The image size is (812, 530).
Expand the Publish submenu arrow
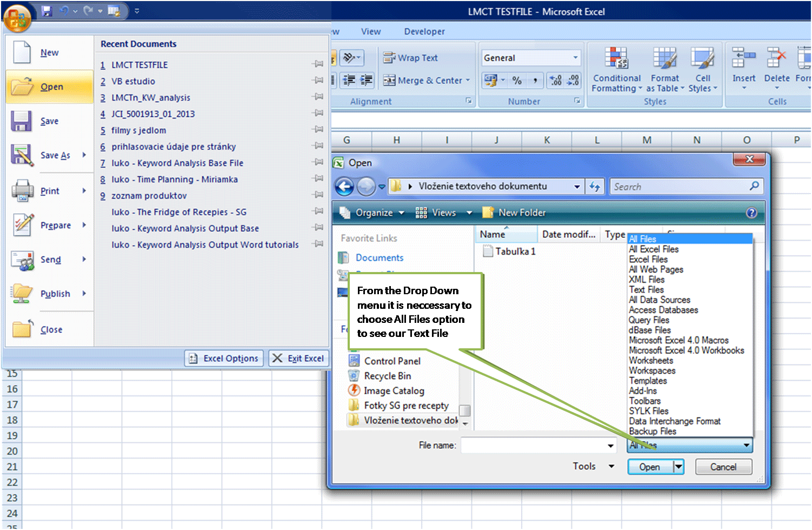point(84,294)
